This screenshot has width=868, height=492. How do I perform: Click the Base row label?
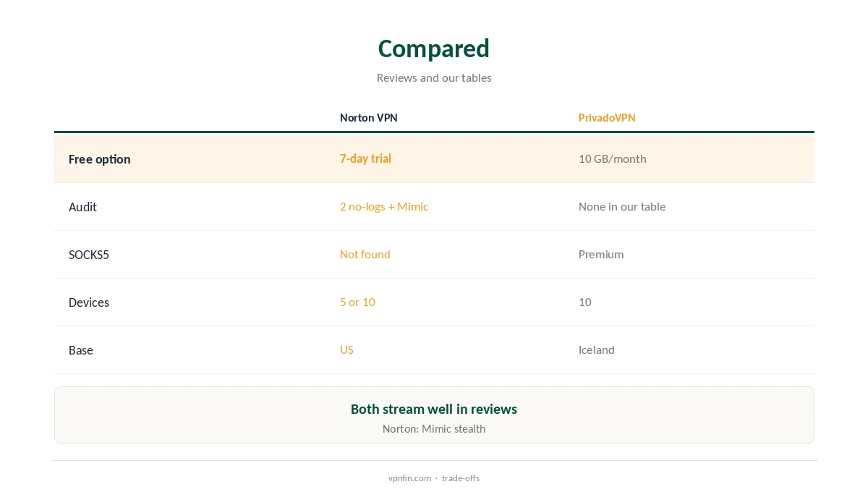pos(81,350)
